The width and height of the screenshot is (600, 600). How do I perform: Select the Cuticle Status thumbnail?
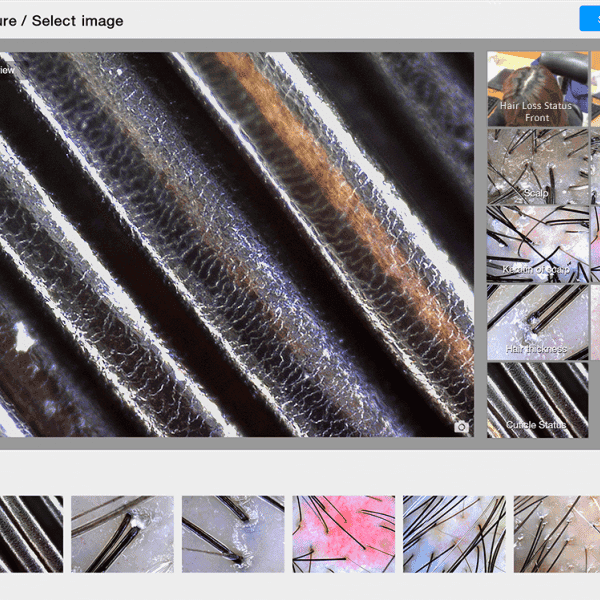[x=538, y=400]
